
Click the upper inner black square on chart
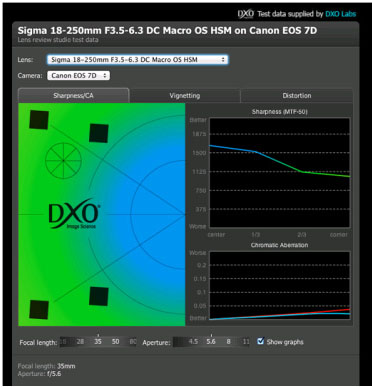click(99, 133)
